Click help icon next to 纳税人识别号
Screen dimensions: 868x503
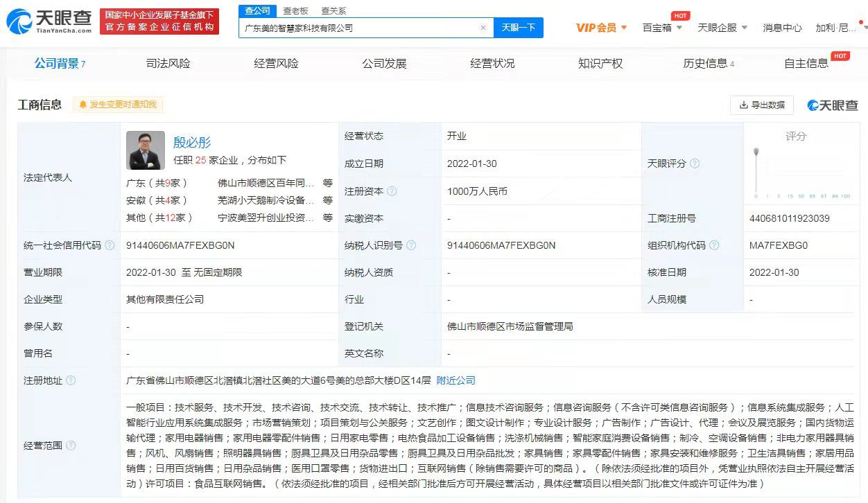point(411,245)
